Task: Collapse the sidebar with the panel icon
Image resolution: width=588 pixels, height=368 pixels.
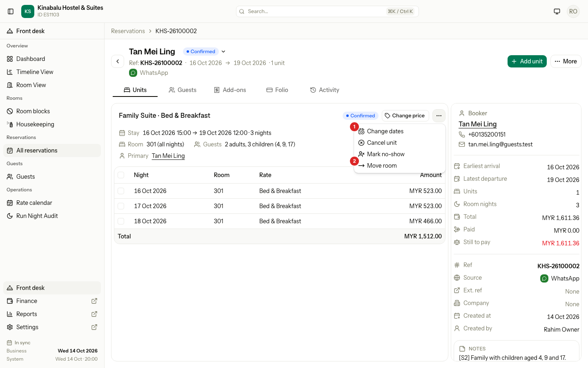Action: pos(11,11)
